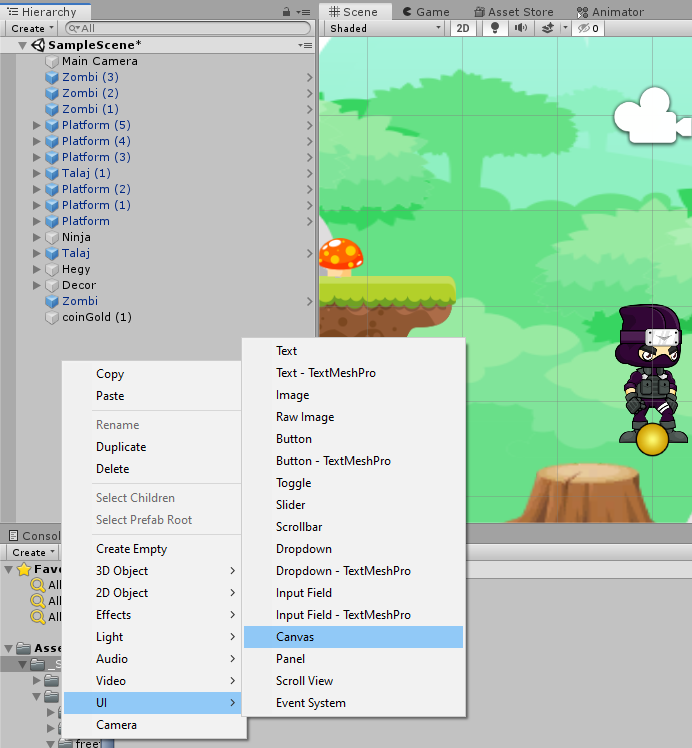Screen dimensions: 692x748
Task: Open the Shaded draw mode dropdown
Action: [x=385, y=28]
